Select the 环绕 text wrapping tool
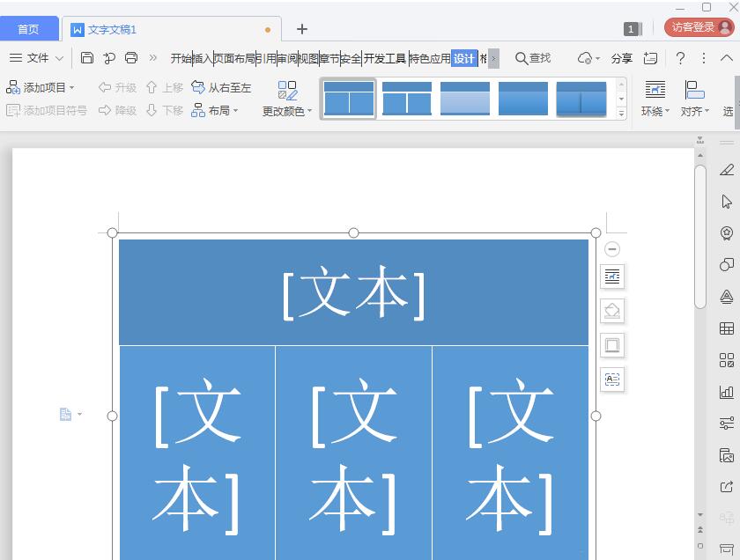 coord(655,97)
